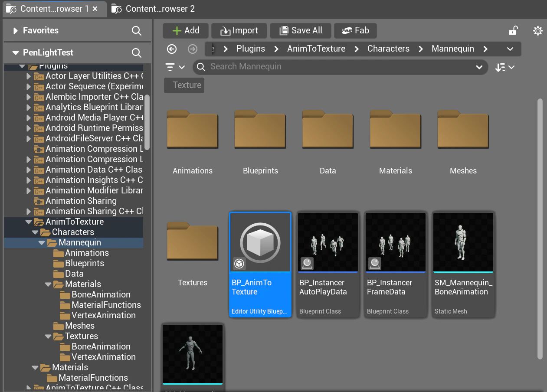547x392 pixels.
Task: Select the SM_Mannequin_BoneAnimation static mesh
Action: (463, 265)
